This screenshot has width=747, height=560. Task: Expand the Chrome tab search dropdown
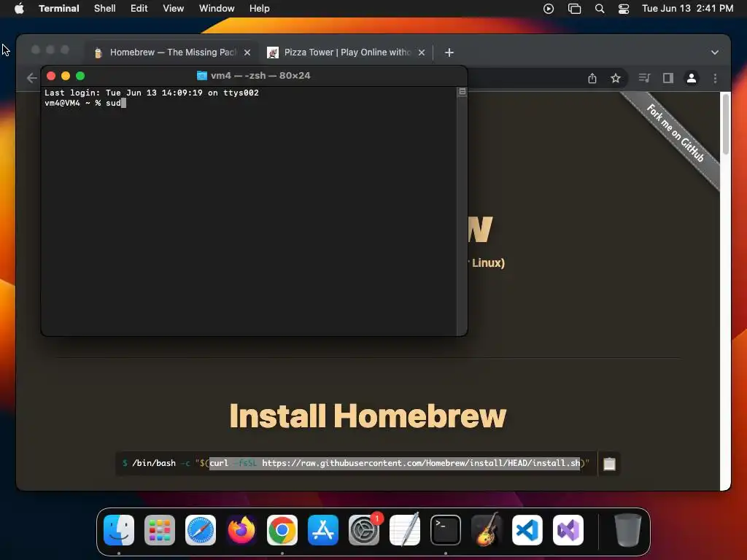[x=715, y=52]
